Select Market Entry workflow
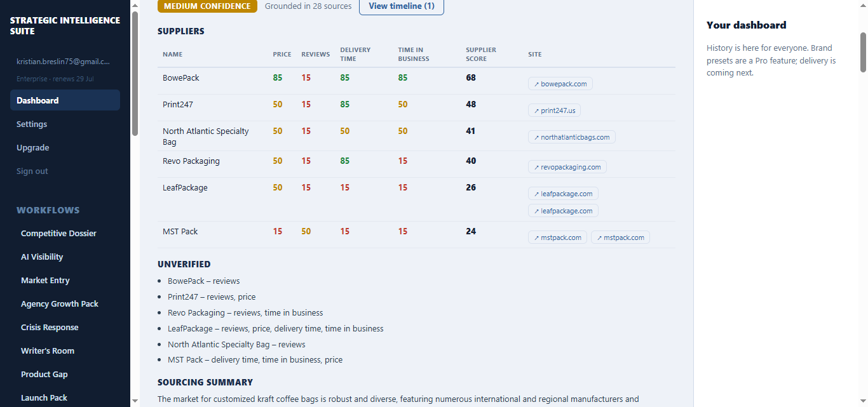Screen dimensions: 868x407 [x=45, y=280]
